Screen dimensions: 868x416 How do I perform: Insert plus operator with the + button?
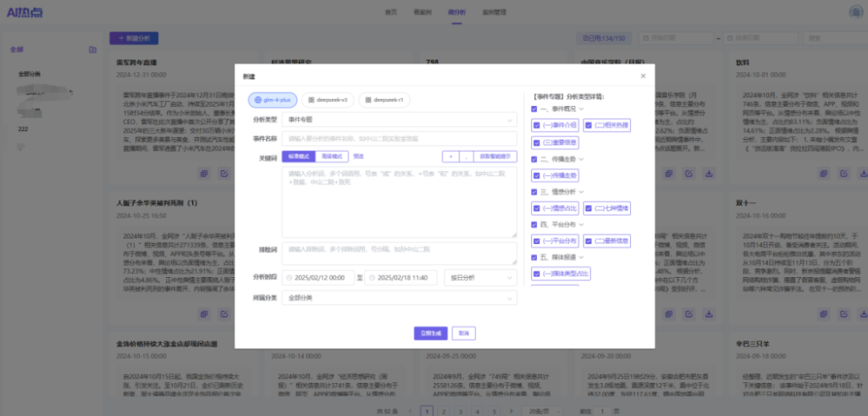(x=451, y=157)
